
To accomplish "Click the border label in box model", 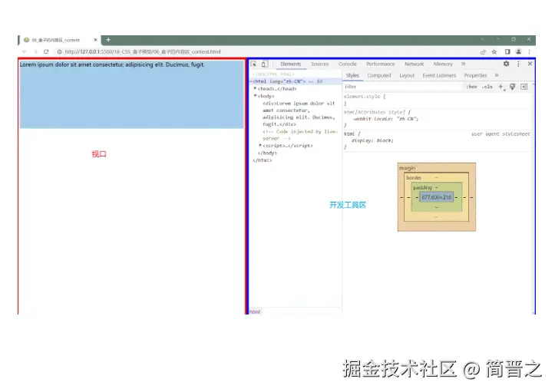I will pos(414,178).
